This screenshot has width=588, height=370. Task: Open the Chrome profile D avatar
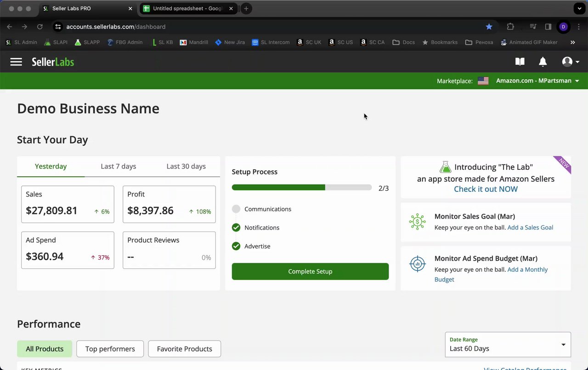[563, 27]
